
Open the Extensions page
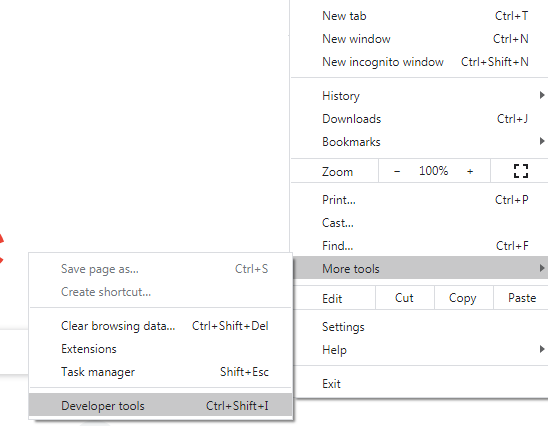pyautogui.click(x=161, y=349)
